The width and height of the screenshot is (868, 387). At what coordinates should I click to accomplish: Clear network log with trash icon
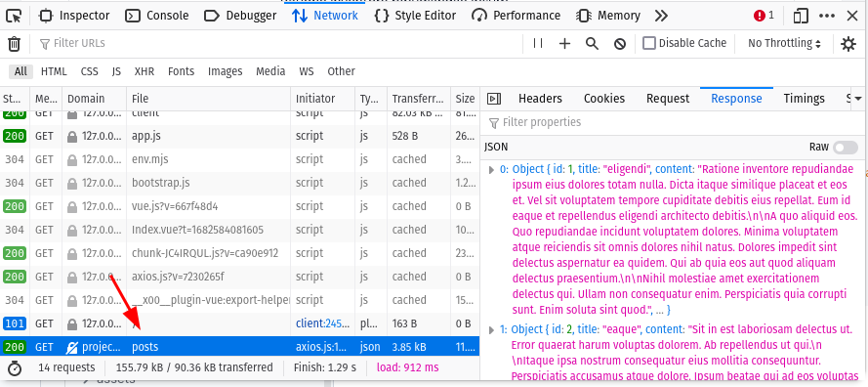point(15,44)
